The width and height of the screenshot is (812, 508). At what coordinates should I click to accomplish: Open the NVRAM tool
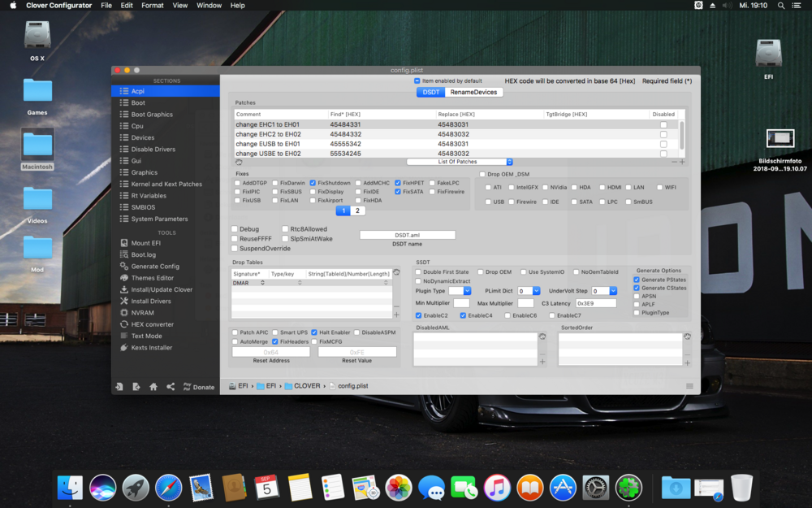coord(142,313)
